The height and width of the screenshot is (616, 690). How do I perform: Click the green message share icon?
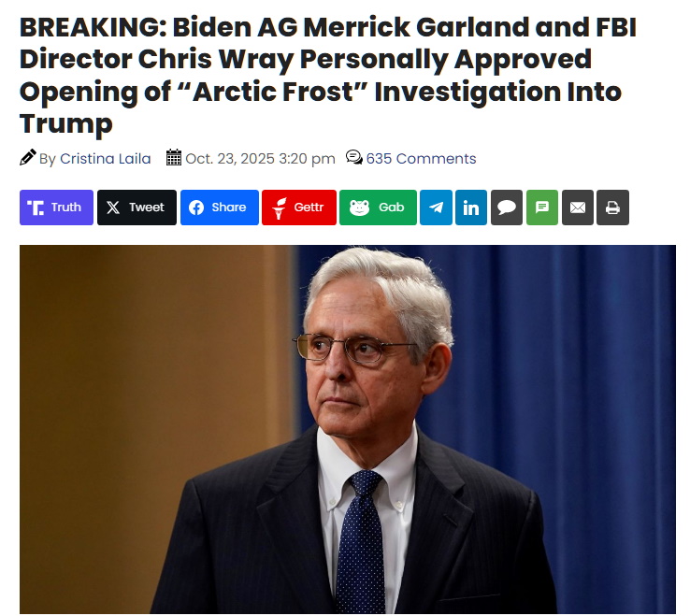point(542,208)
